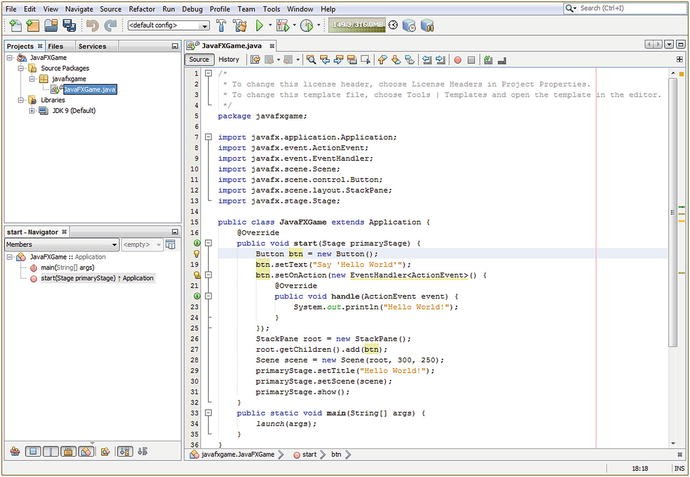Click the memory usage indicator bar
690x477 pixels.
[355, 25]
